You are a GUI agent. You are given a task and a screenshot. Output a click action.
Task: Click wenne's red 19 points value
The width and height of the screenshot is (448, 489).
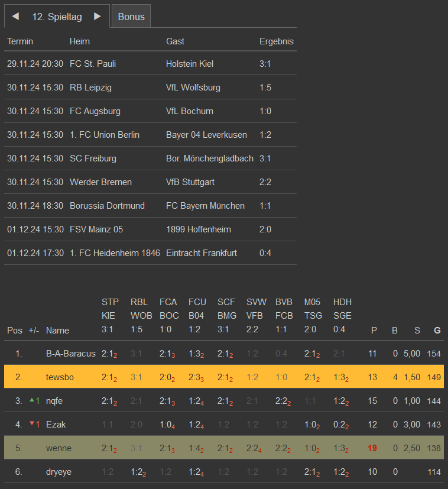(x=372, y=448)
